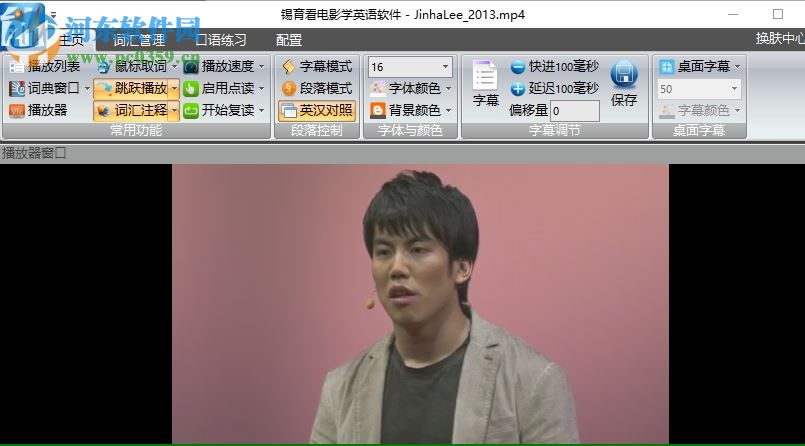Viewport: 805px width, 446px height.
Task: Open the 播放列表 playlist icon
Action: pyautogui.click(x=16, y=67)
